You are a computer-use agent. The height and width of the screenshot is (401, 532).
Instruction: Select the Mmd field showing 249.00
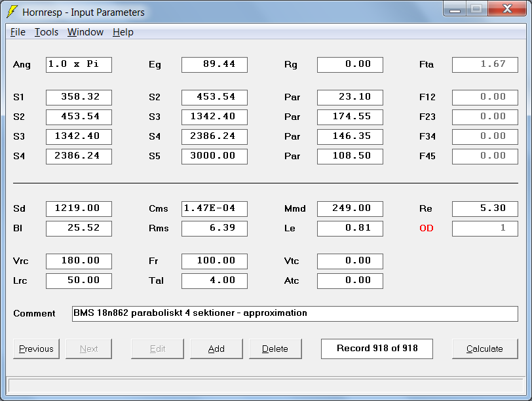click(350, 209)
